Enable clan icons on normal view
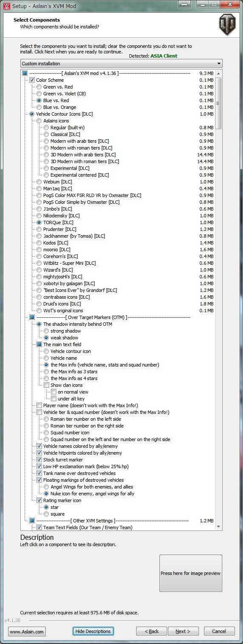This screenshot has height=644, width=243. click(x=53, y=392)
